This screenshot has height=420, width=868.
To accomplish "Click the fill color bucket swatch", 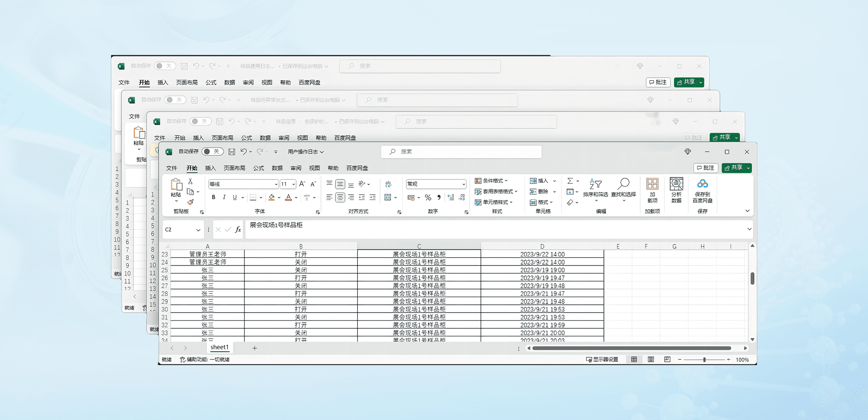I will tap(271, 197).
